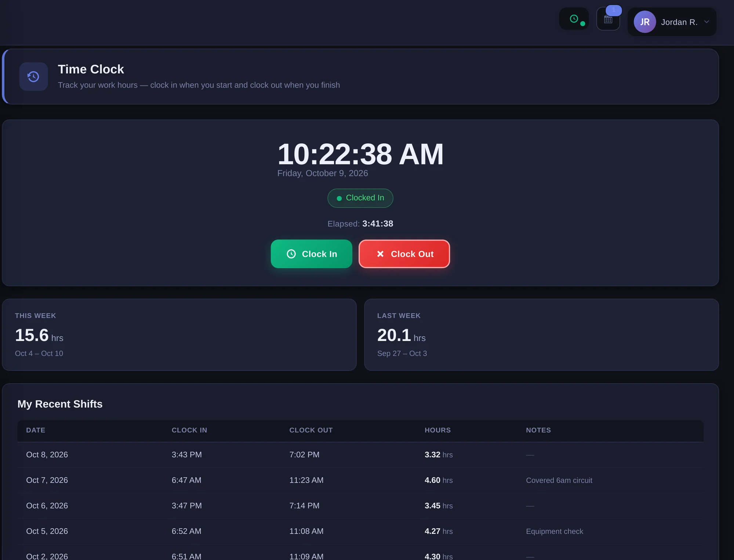734x560 pixels.
Task: Click the 3.32 hrs value
Action: tap(439, 455)
